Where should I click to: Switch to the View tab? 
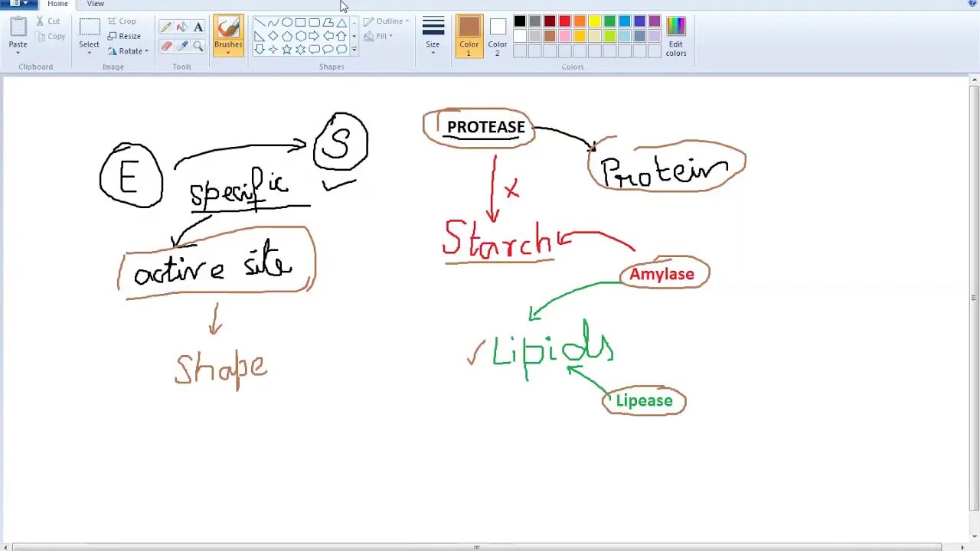coord(96,4)
